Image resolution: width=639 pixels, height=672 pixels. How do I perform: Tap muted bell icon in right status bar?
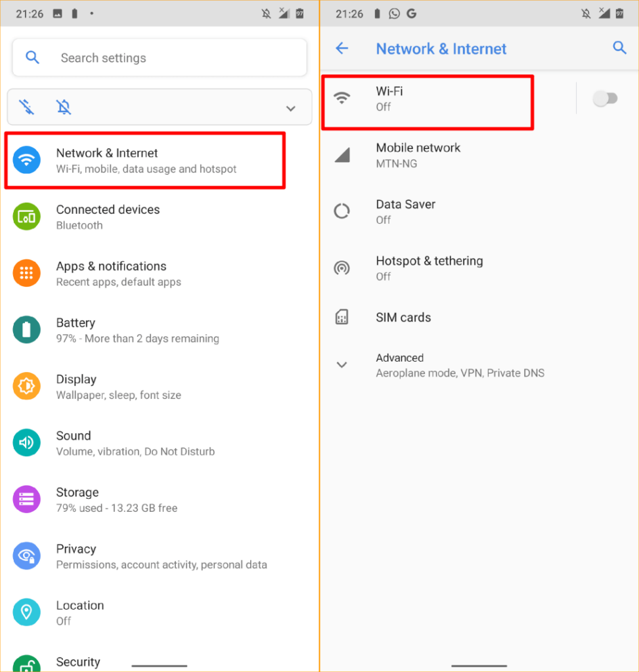click(586, 14)
